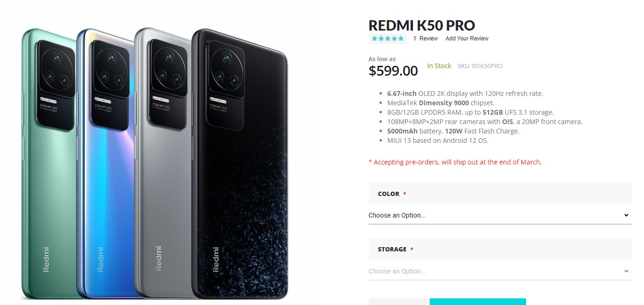
Task: Click the SKU code RDK50PRO
Action: (487, 66)
